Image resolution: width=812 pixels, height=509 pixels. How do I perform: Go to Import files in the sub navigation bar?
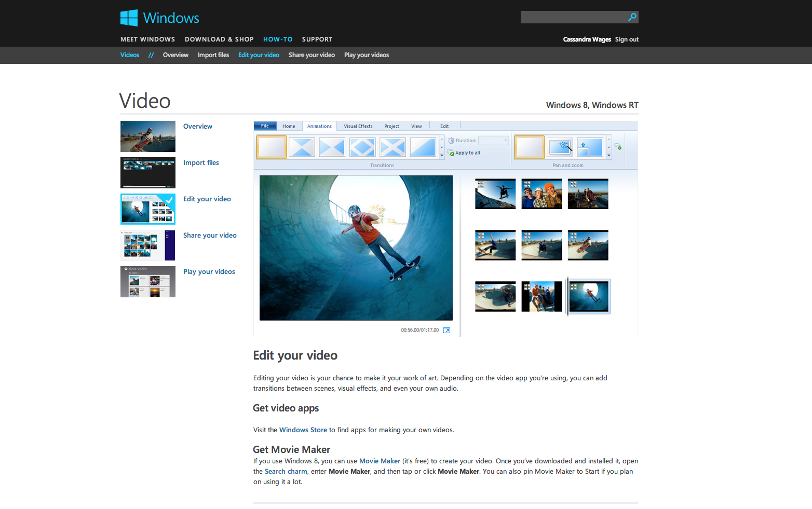213,55
